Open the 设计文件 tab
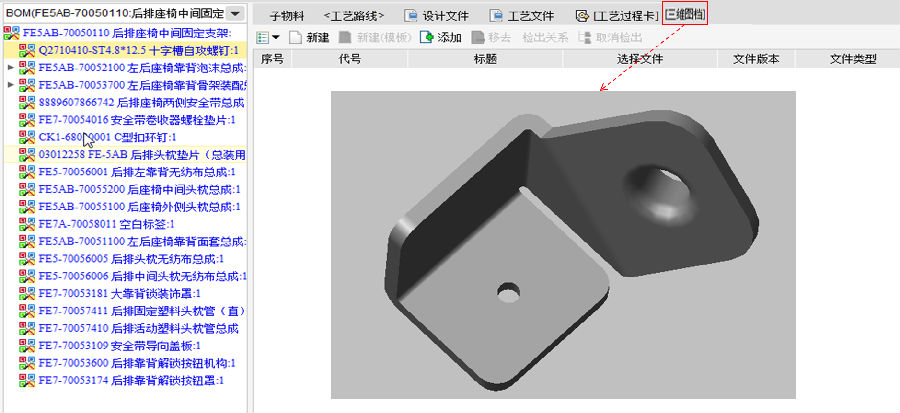Screen dimensions: 900x413 pyautogui.click(x=436, y=17)
